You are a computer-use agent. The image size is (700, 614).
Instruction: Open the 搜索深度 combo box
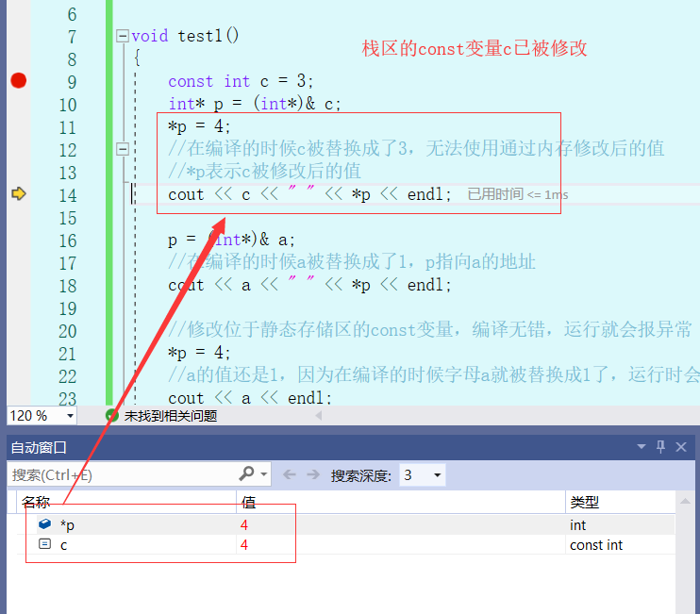[x=423, y=474]
